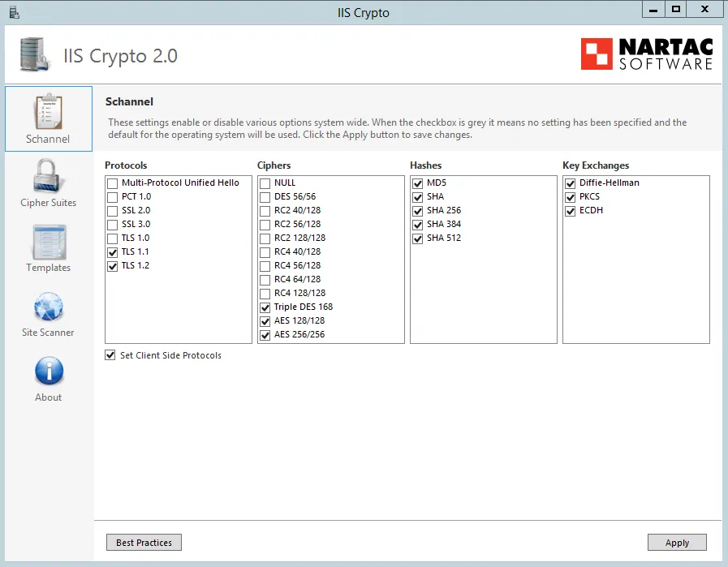Toggle the NULL cipher checkbox
Image resolution: width=728 pixels, height=567 pixels.
point(265,183)
